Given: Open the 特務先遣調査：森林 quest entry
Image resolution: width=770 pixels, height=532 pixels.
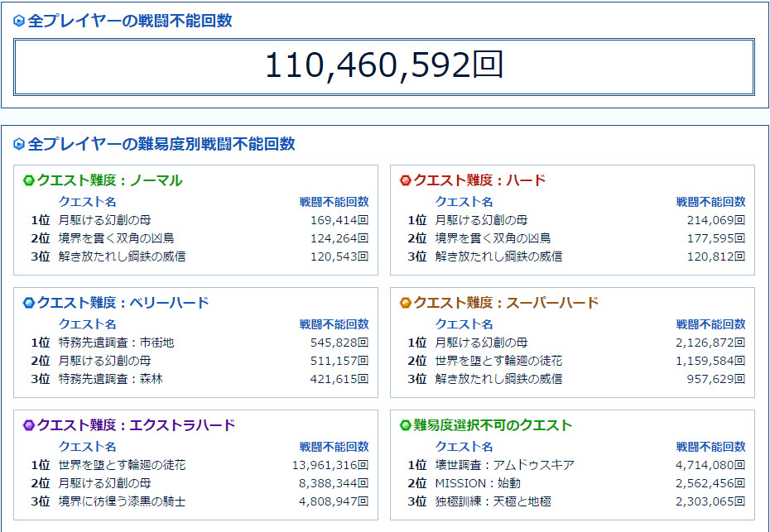Looking at the screenshot, I should tap(110, 379).
